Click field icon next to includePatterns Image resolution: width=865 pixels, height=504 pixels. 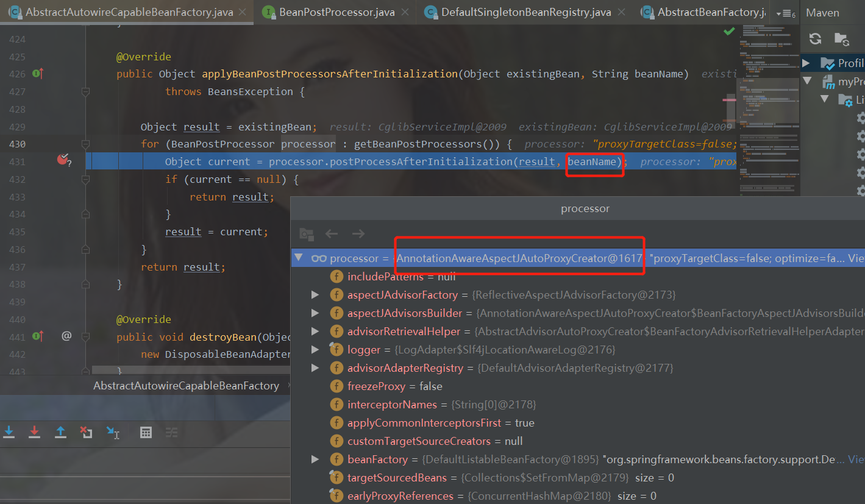(x=336, y=277)
